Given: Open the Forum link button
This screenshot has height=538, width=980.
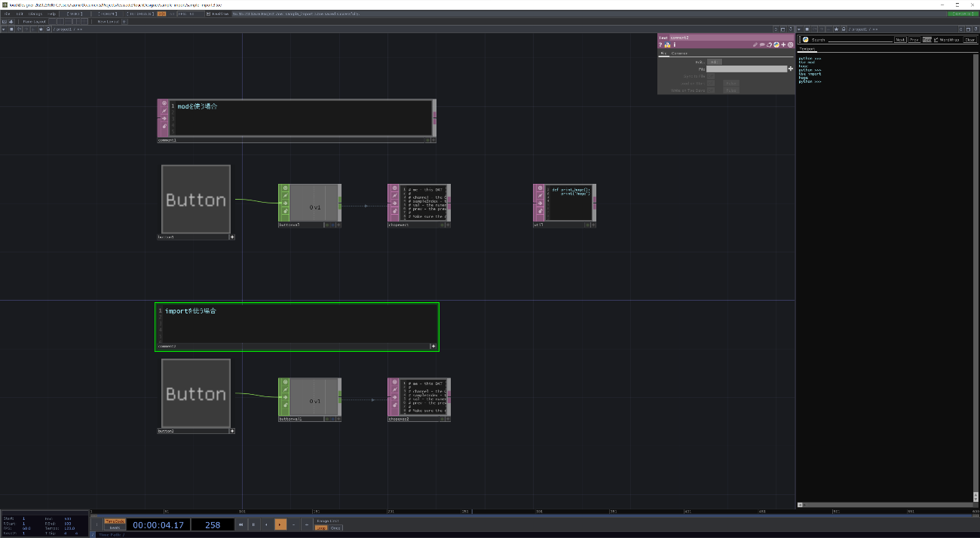Looking at the screenshot, I should pyautogui.click(x=106, y=14).
